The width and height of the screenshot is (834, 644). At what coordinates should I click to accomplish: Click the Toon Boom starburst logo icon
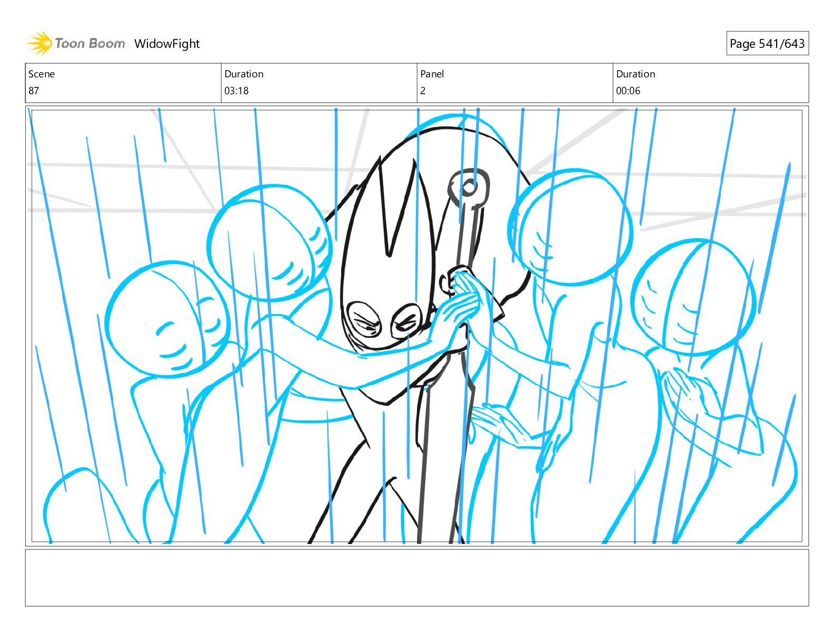tap(40, 43)
